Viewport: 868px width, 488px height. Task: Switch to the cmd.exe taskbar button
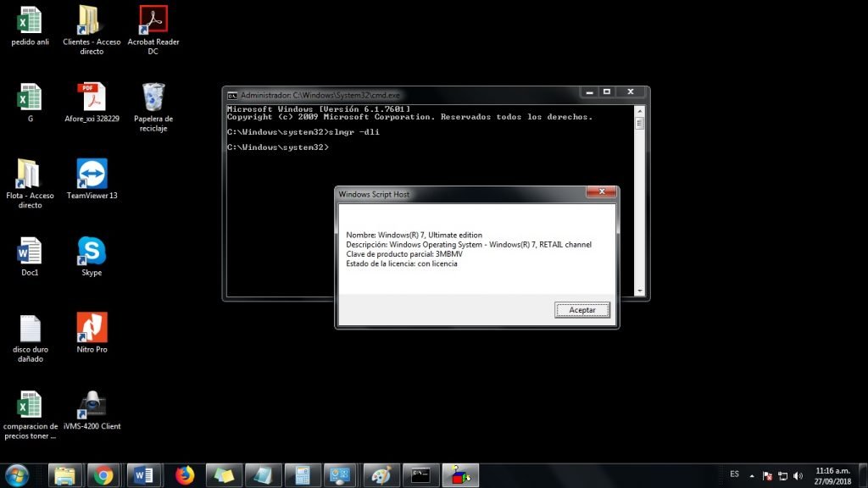pos(420,476)
